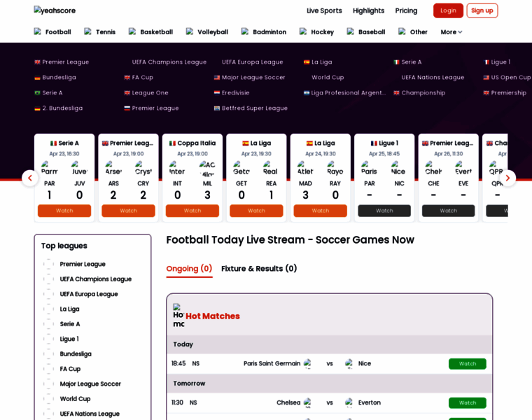Open Other sport category
The width and height of the screenshot is (532, 420).
pyautogui.click(x=412, y=32)
